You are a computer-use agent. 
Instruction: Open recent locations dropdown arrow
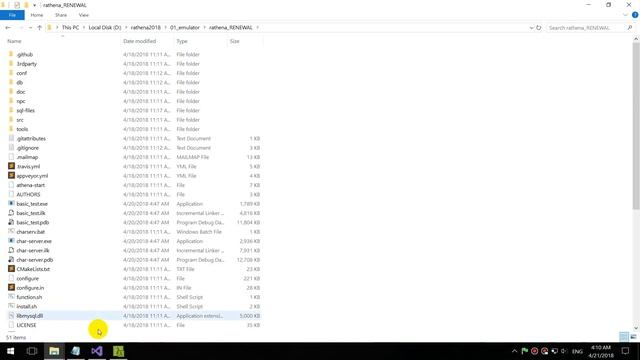pyautogui.click(x=30, y=28)
